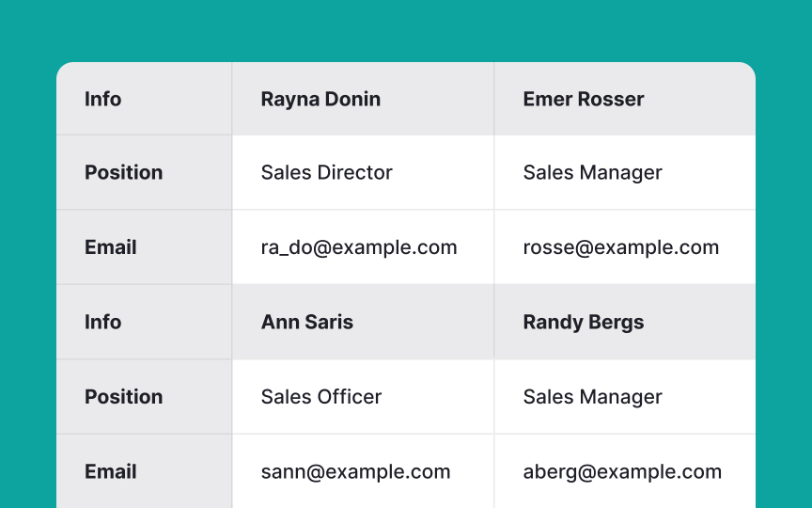The image size is (812, 508).
Task: Click the ra_do@example.com email
Action: coord(359,247)
